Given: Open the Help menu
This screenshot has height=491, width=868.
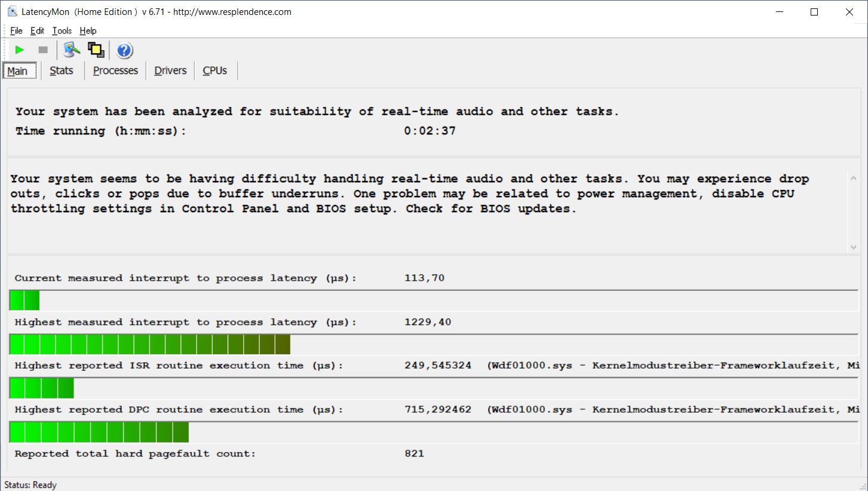Looking at the screenshot, I should pos(88,31).
